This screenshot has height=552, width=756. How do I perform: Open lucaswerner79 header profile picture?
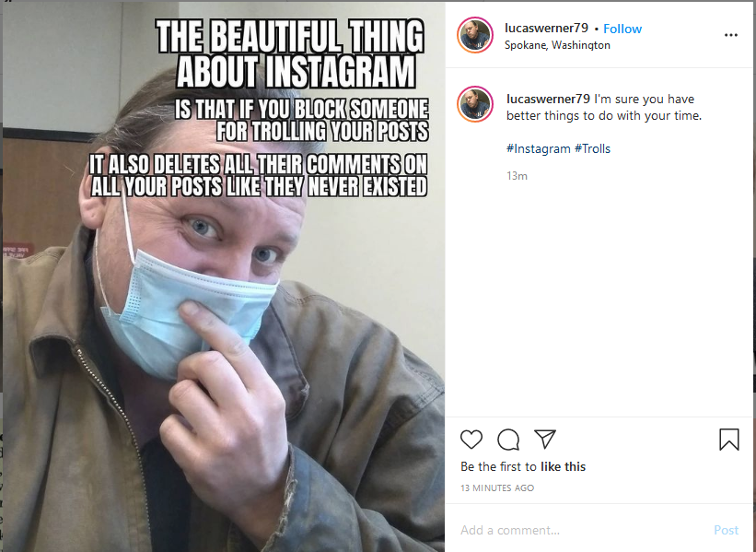475,35
